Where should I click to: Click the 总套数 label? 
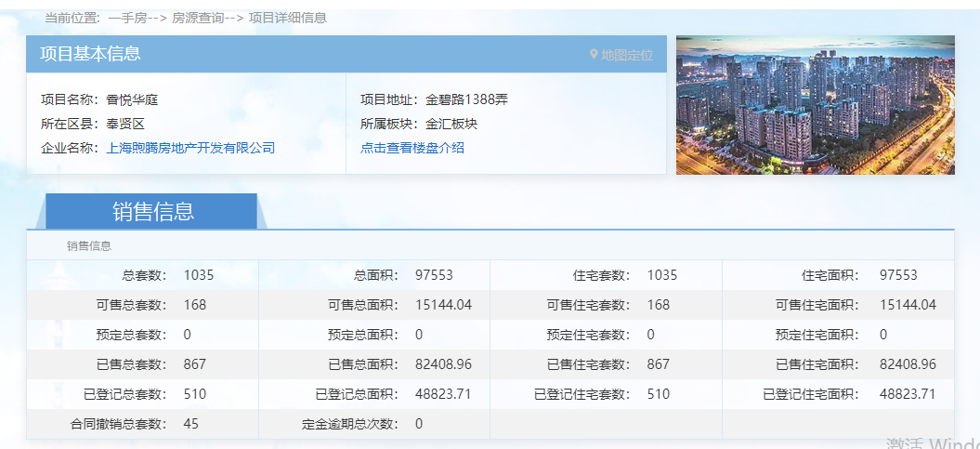coord(145,275)
